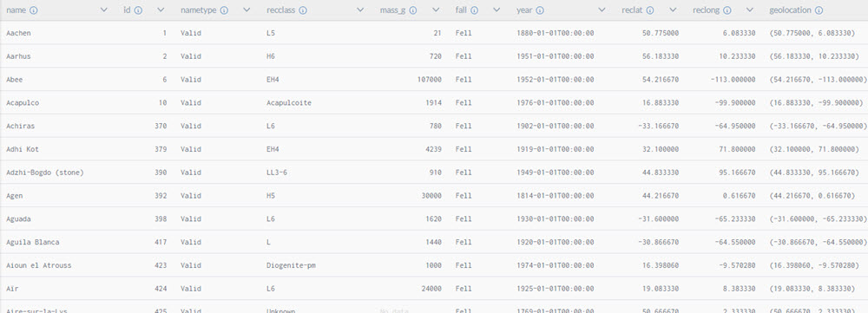Click info icon next to year header
868x313 pixels.
pyautogui.click(x=540, y=10)
